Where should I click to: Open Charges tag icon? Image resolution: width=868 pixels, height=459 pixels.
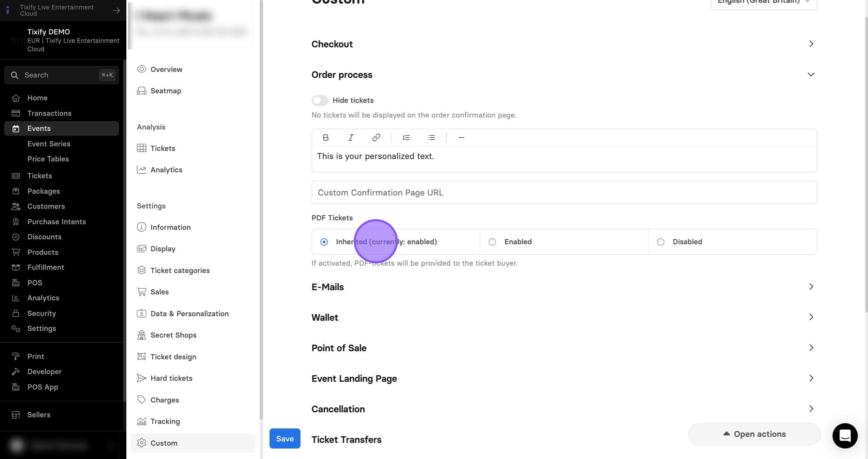[x=141, y=400]
